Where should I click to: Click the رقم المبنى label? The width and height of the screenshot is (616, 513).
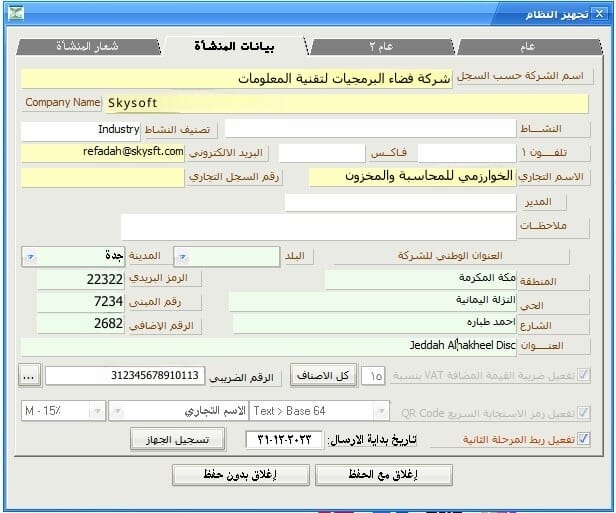click(164, 302)
